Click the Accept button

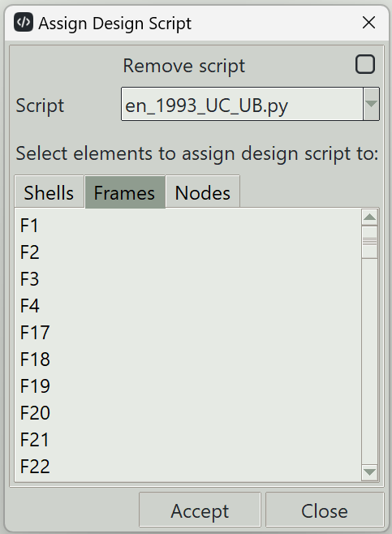(x=200, y=510)
